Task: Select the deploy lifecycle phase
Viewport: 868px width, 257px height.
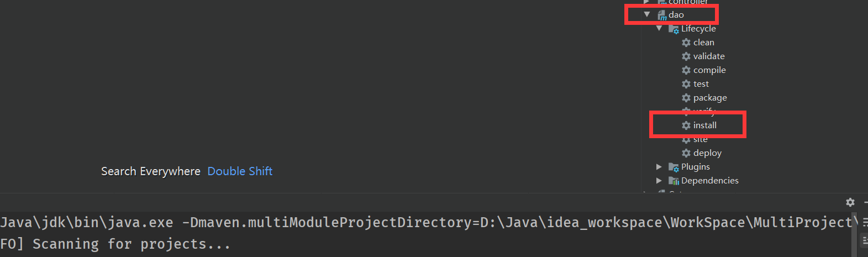Action: tap(707, 153)
